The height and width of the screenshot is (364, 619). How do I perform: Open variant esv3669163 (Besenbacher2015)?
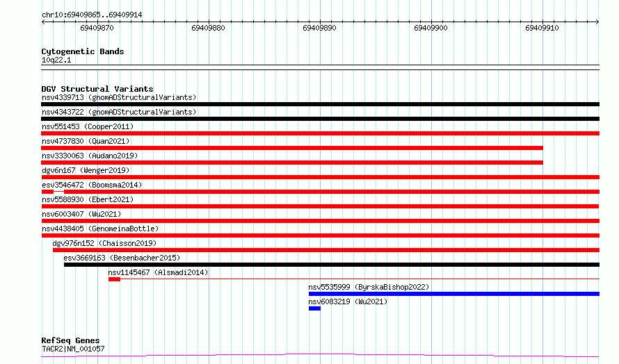point(122,258)
